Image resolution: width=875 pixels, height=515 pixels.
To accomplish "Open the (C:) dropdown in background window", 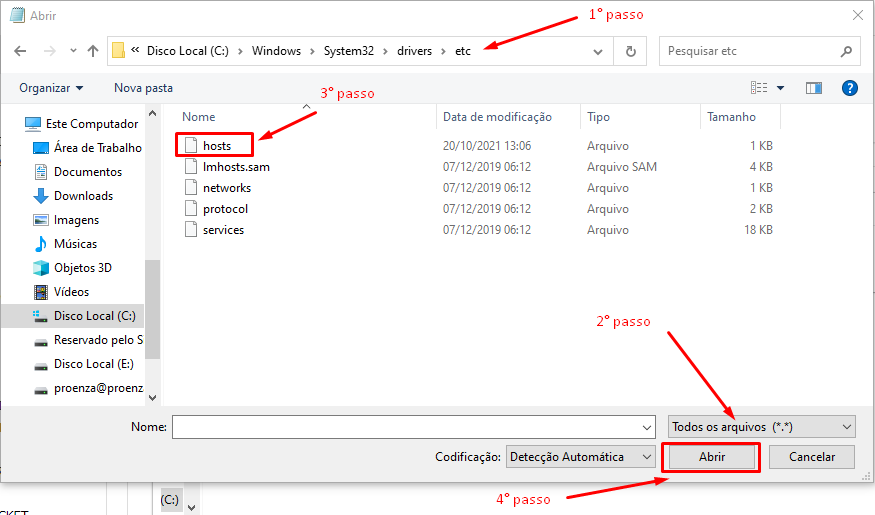I will pyautogui.click(x=191, y=508).
